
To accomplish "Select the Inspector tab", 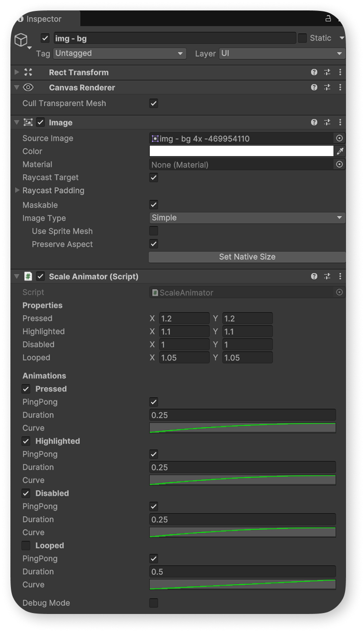I will pos(45,19).
